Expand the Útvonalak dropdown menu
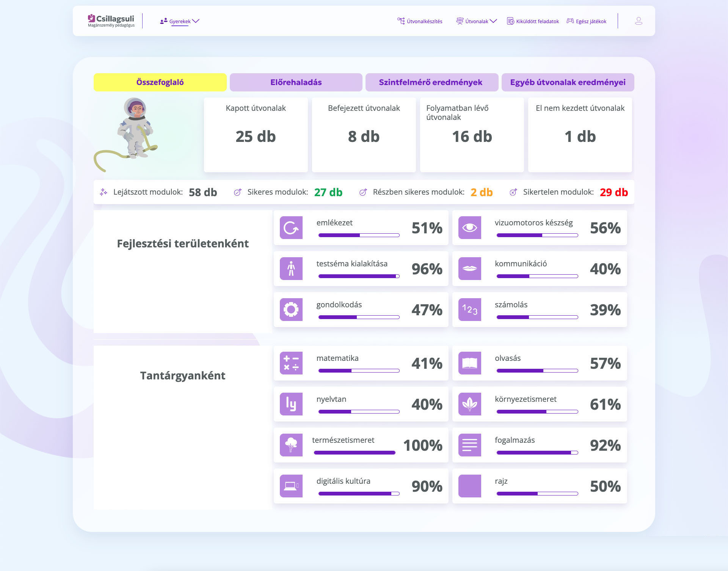The height and width of the screenshot is (571, 728). (x=477, y=21)
